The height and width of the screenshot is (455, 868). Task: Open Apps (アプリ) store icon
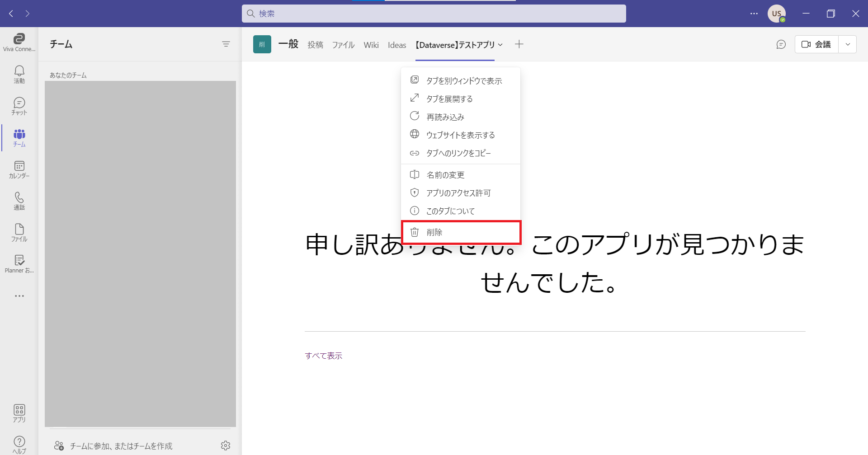click(x=19, y=413)
